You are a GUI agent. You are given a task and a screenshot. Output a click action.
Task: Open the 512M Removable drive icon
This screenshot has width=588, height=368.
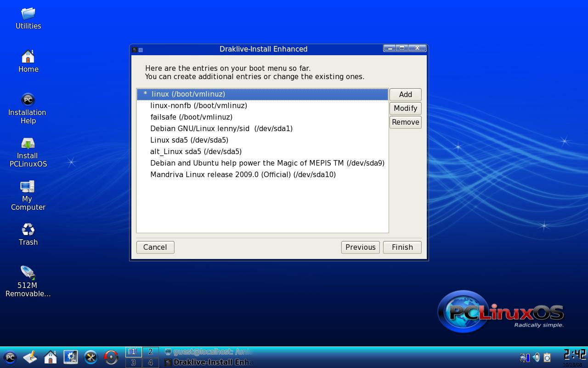point(28,282)
